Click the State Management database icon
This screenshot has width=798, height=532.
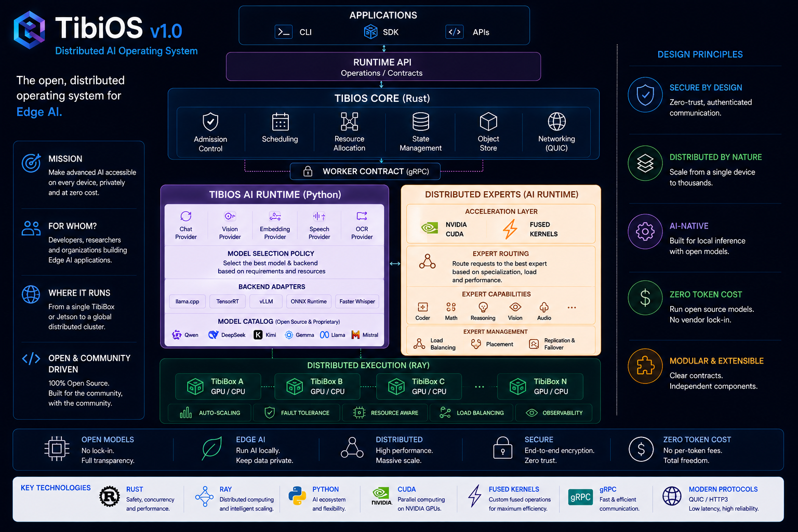(x=421, y=122)
